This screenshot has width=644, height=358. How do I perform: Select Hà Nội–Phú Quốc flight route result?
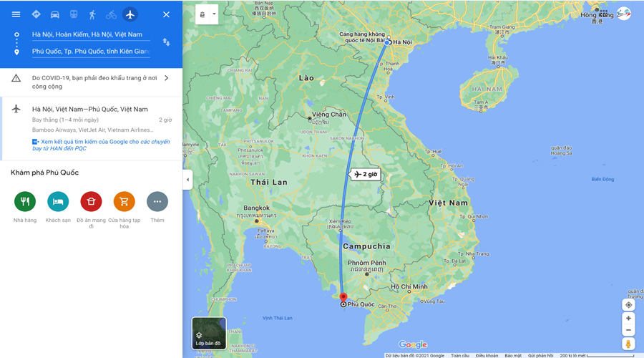(91, 128)
